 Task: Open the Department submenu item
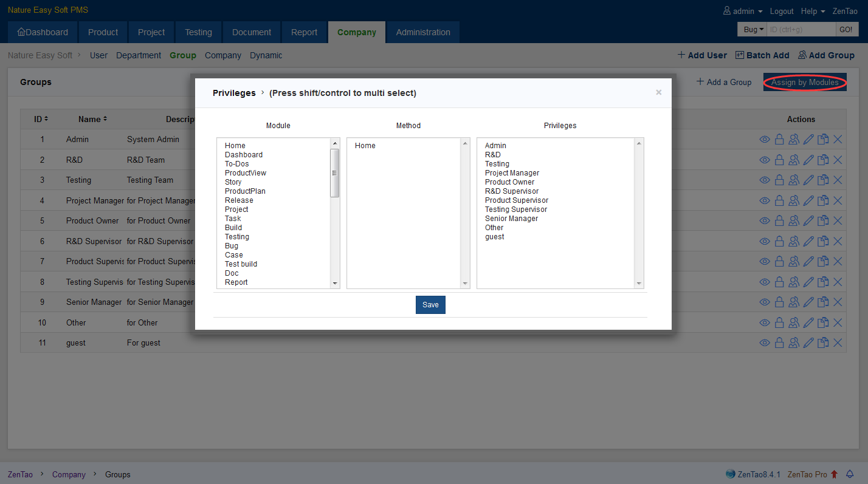[139, 55]
